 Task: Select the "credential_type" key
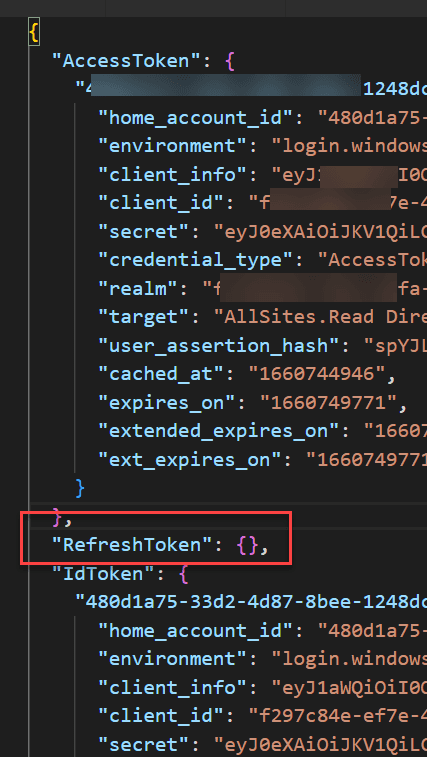click(x=196, y=260)
